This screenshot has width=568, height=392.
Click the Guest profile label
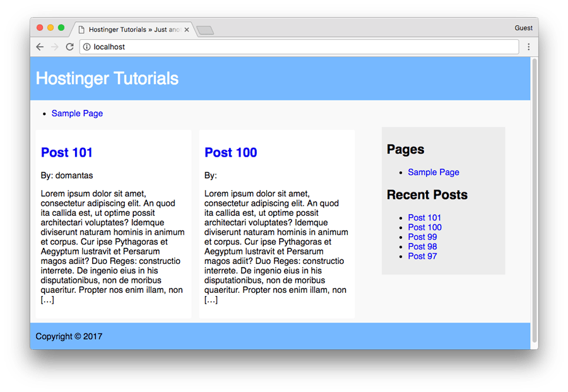(523, 28)
